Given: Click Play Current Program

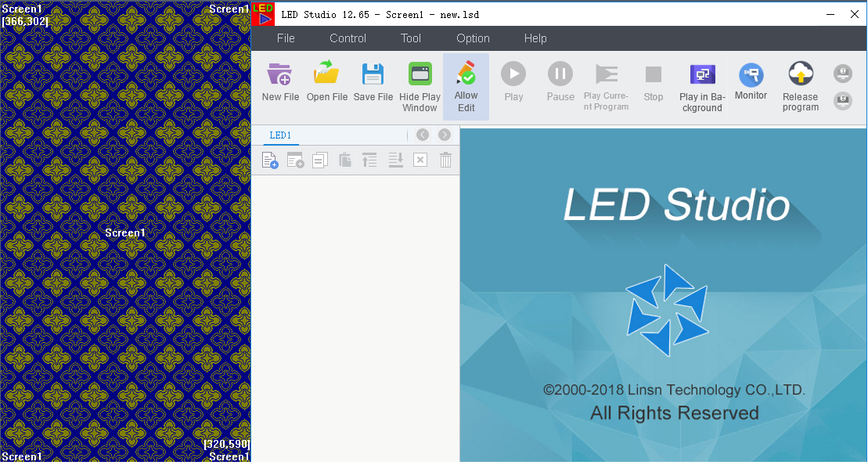Looking at the screenshot, I should 606,86.
